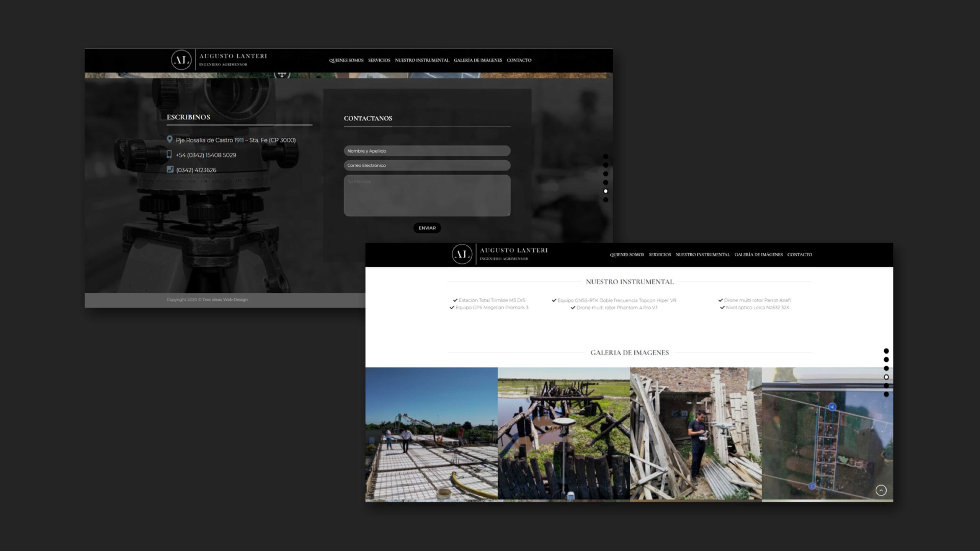The height and width of the screenshot is (551, 980).
Task: Click the Escribinos heading
Action: 188,117
